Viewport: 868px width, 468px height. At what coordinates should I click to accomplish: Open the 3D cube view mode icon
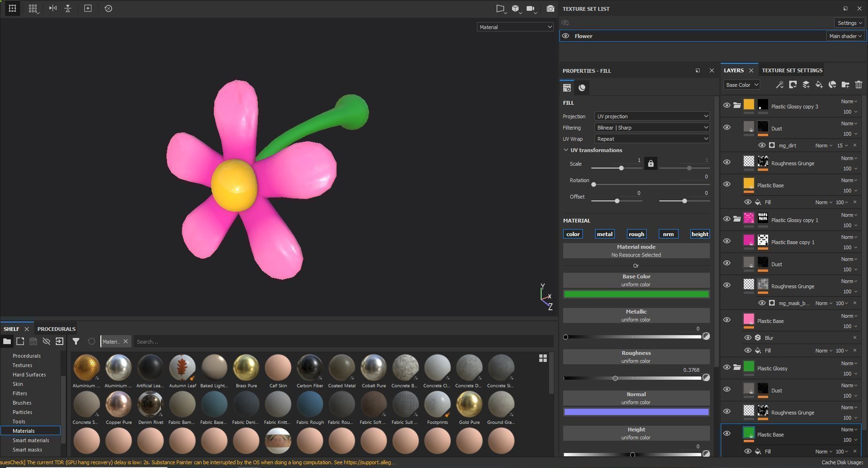coord(516,8)
